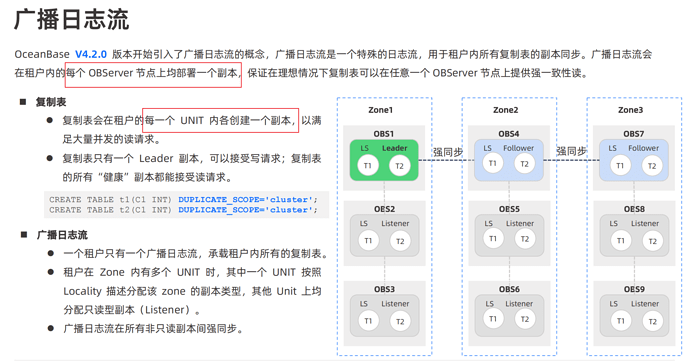The height and width of the screenshot is (363, 690).
Task: Click the T1 circle under OBS9
Action: coord(620,321)
